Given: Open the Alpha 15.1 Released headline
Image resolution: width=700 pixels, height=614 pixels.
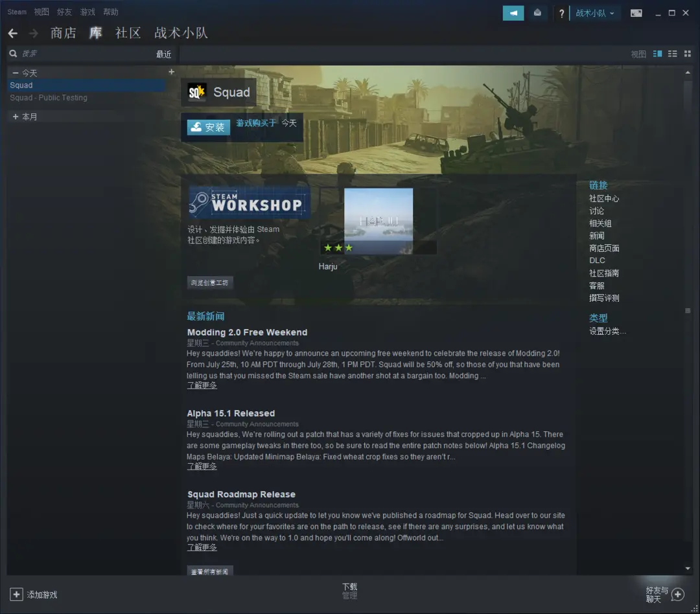Looking at the screenshot, I should [231, 413].
